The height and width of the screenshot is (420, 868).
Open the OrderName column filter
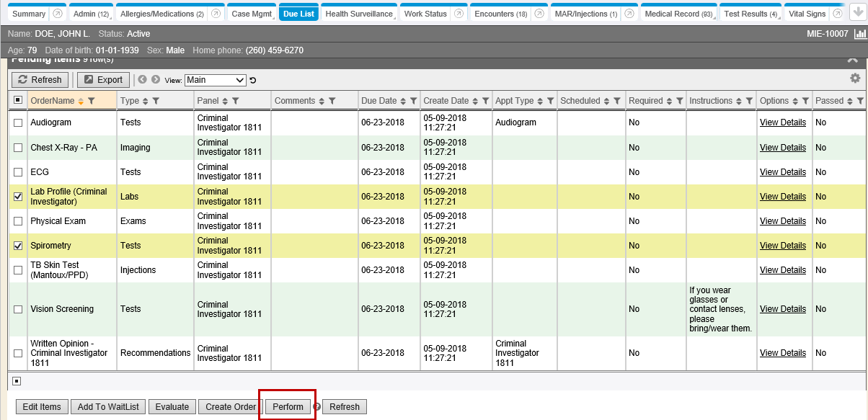(91, 101)
